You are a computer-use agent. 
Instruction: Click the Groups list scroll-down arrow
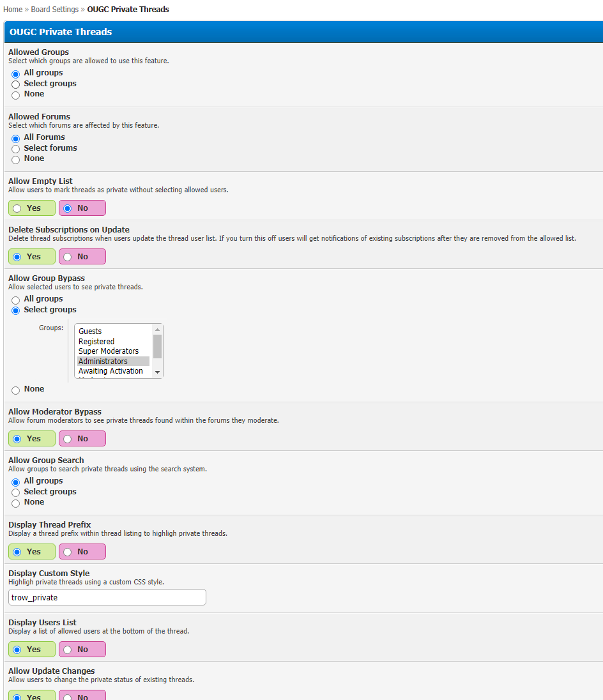157,372
